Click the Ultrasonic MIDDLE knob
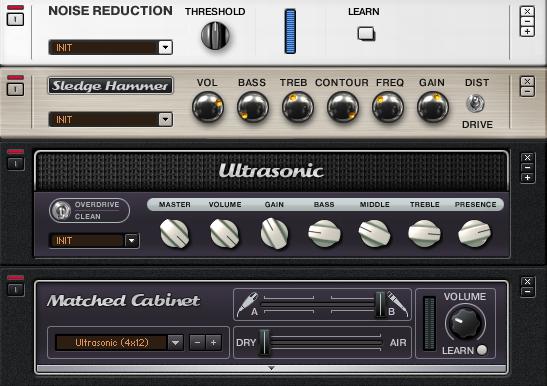This screenshot has width=547, height=386. coord(375,233)
